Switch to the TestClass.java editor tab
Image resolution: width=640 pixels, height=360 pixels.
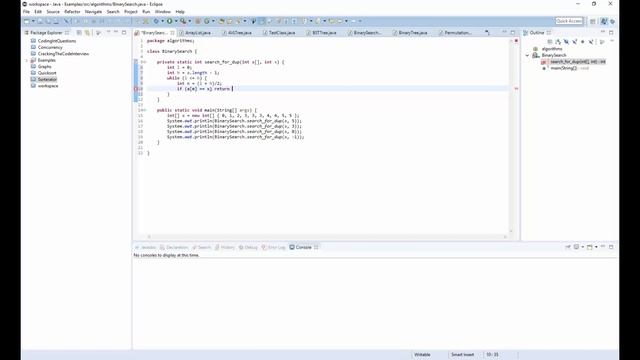click(x=282, y=33)
